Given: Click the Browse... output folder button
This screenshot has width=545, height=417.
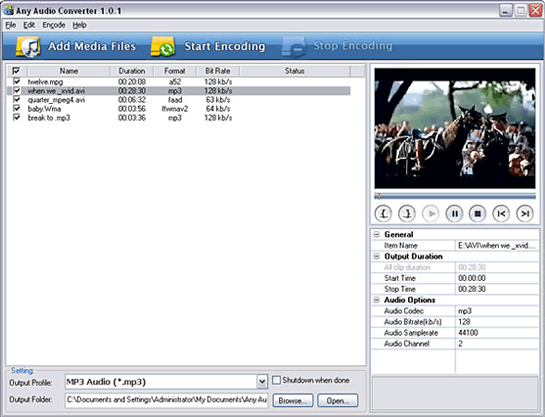Looking at the screenshot, I should click(293, 400).
